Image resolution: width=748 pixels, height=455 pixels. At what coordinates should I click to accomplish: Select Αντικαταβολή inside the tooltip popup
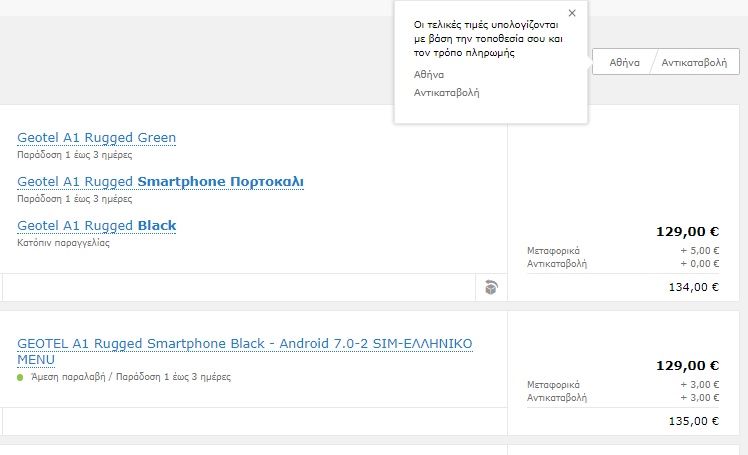[x=447, y=92]
